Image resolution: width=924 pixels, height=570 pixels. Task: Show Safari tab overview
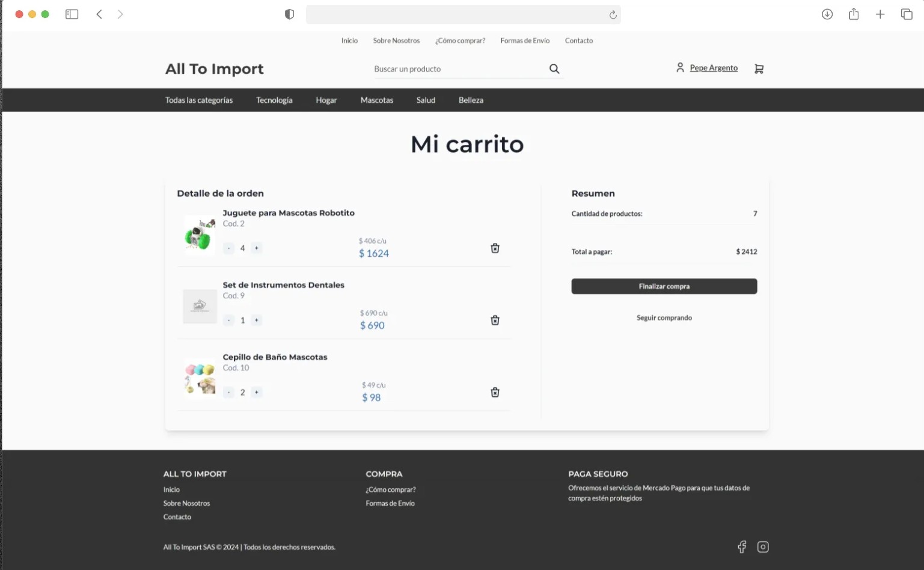[x=907, y=14]
